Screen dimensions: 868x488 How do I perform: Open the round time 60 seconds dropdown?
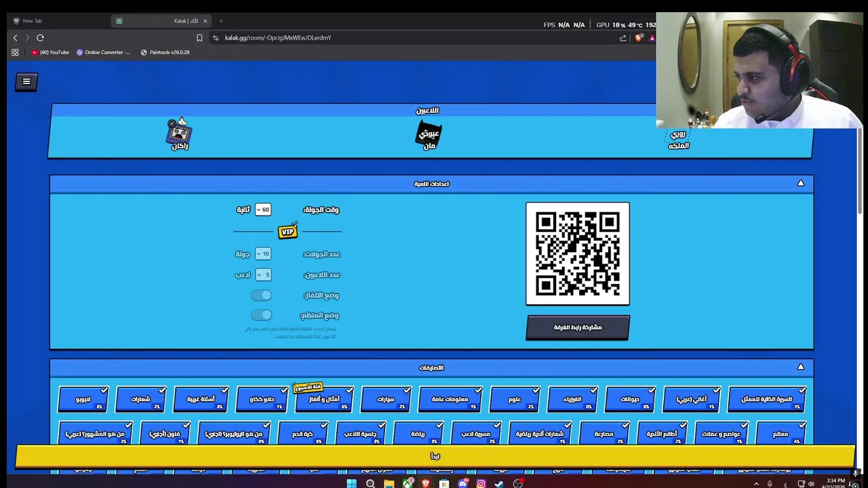[263, 209]
